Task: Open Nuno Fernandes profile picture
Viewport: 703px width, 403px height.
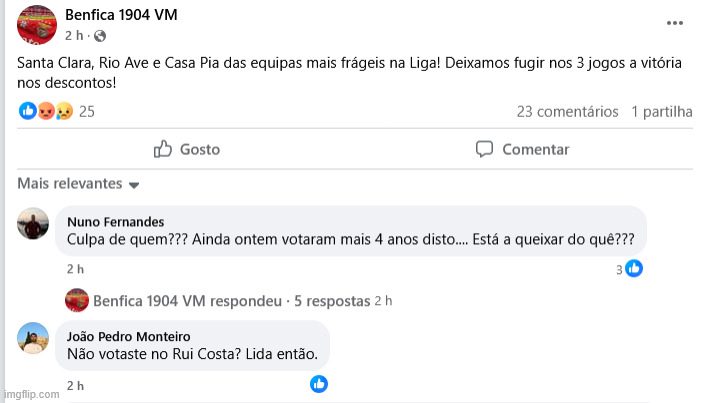Action: (34, 225)
